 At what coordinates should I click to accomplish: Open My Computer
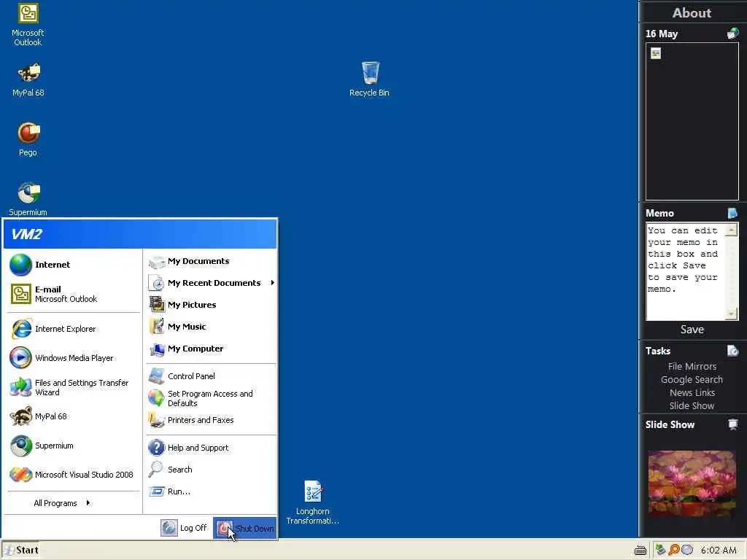211,349
